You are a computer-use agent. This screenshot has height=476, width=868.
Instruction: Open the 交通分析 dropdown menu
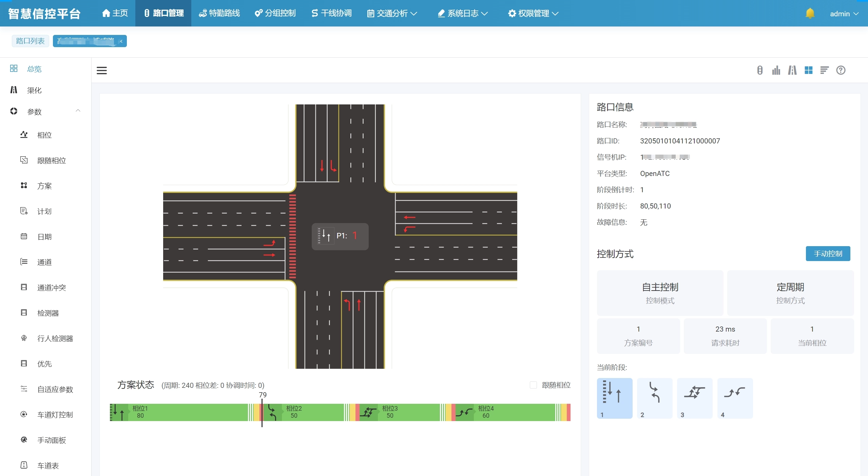(392, 14)
